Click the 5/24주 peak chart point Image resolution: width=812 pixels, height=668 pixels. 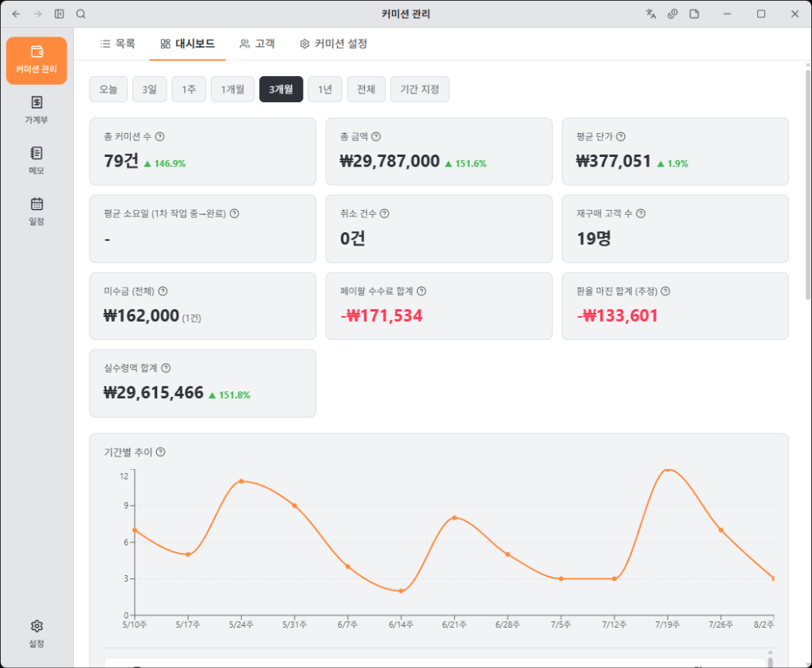click(241, 481)
